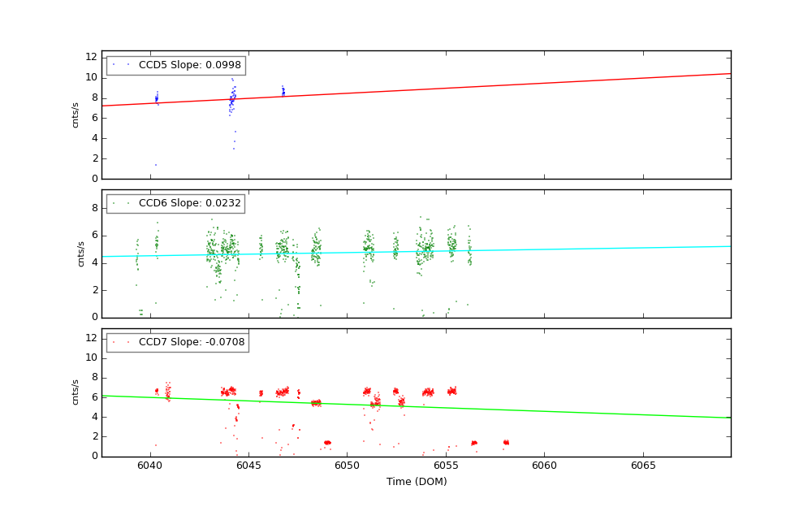This screenshot has height=507, width=812.
Task: Click the cnts/s label of the top panel
Action: pyautogui.click(x=76, y=115)
